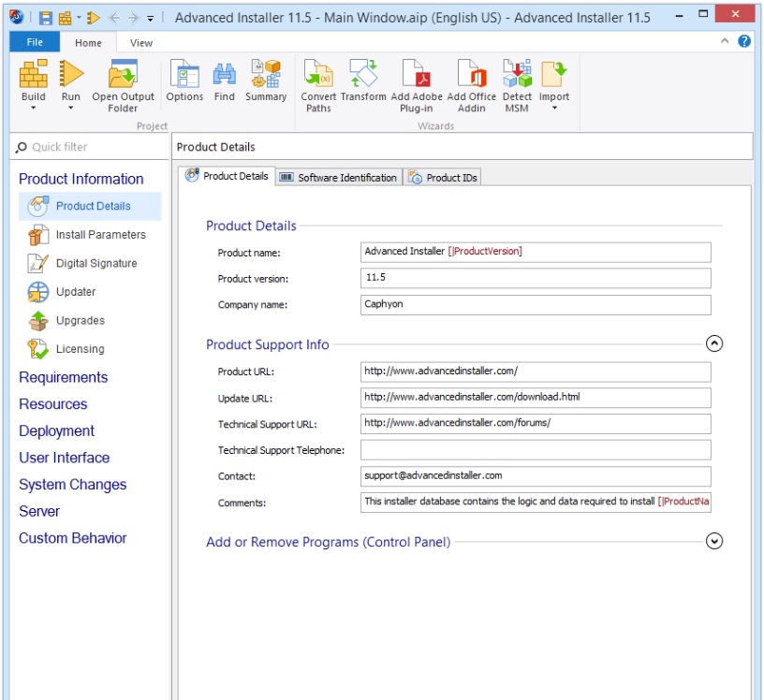764x700 pixels.
Task: Open the Import dropdown arrow
Action: [554, 109]
